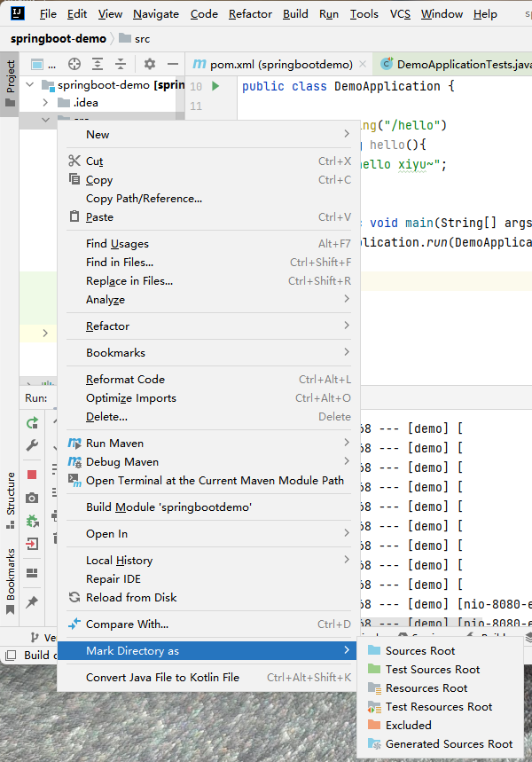Open the Navigate menu
The image size is (532, 762).
156,14
